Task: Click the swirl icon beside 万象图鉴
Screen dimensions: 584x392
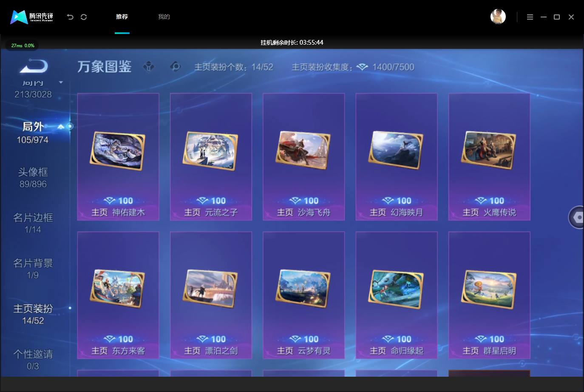Action: [x=175, y=67]
